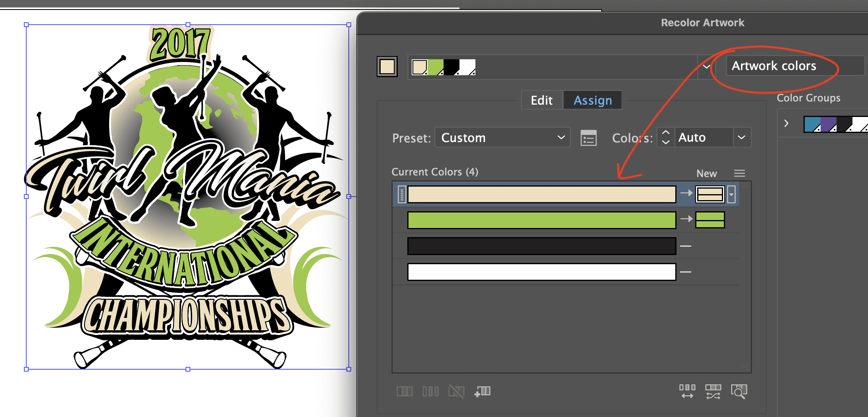Toggle the arrow for the beige row
This screenshot has height=417, width=868.
pyautogui.click(x=686, y=193)
